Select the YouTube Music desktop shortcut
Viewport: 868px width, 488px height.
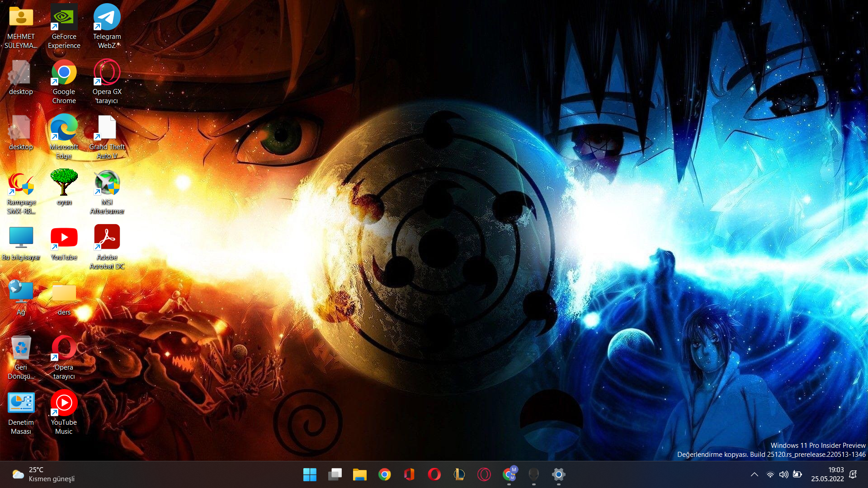click(x=64, y=404)
